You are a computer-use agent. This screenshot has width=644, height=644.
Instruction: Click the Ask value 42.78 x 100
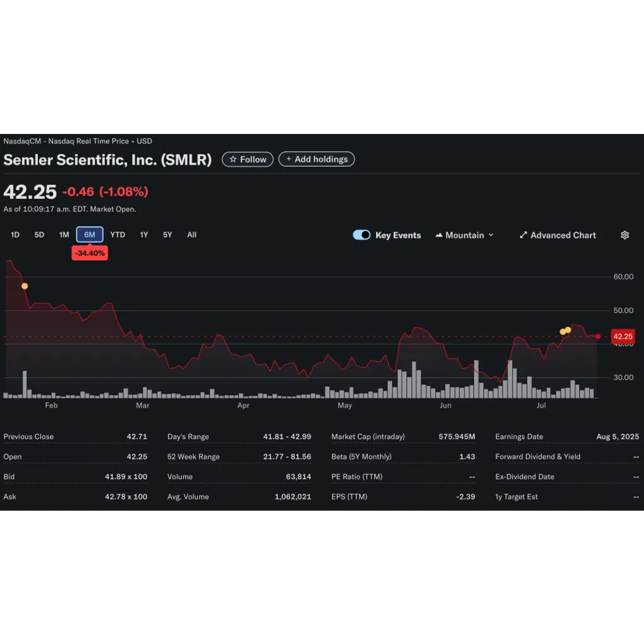126,497
